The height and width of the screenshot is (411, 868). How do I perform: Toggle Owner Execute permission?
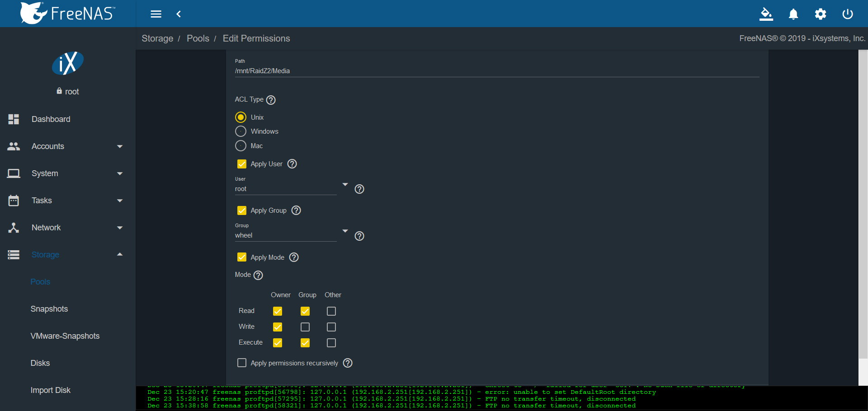pyautogui.click(x=278, y=343)
